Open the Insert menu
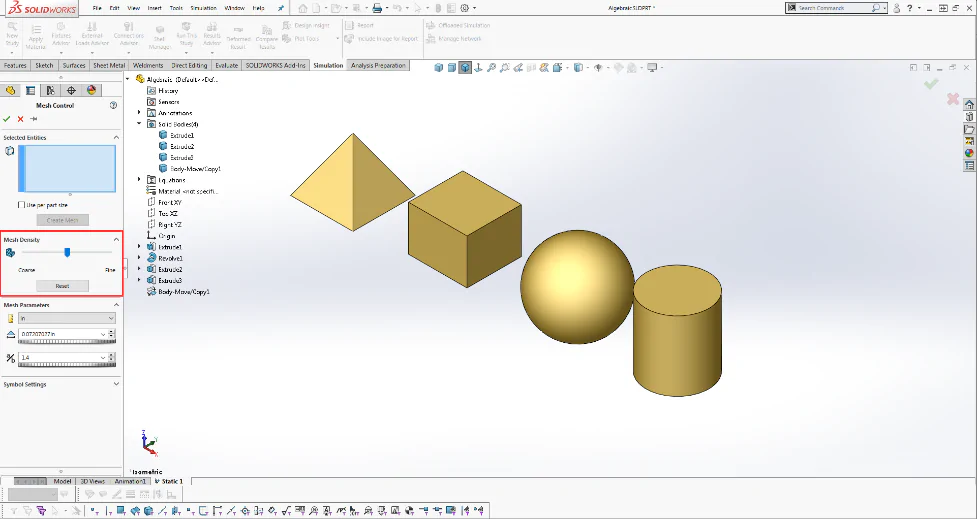This screenshot has height=519, width=977. tap(155, 8)
